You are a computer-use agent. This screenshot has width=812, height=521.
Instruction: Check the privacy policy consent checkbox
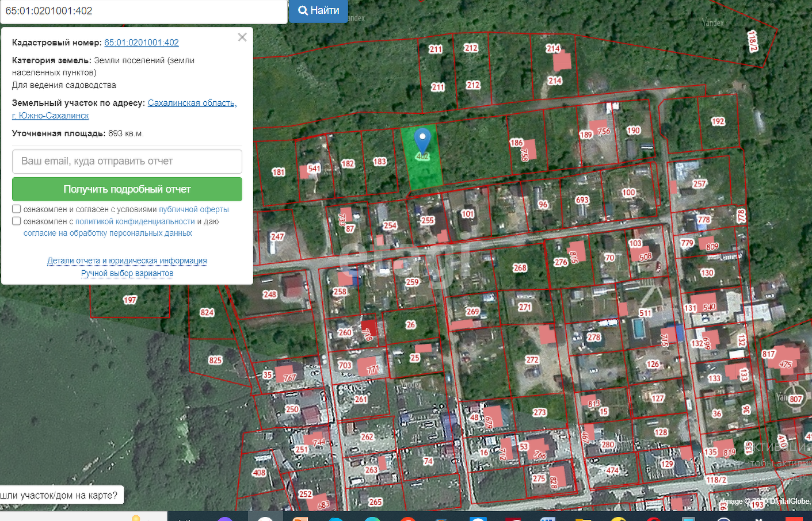pyautogui.click(x=17, y=221)
